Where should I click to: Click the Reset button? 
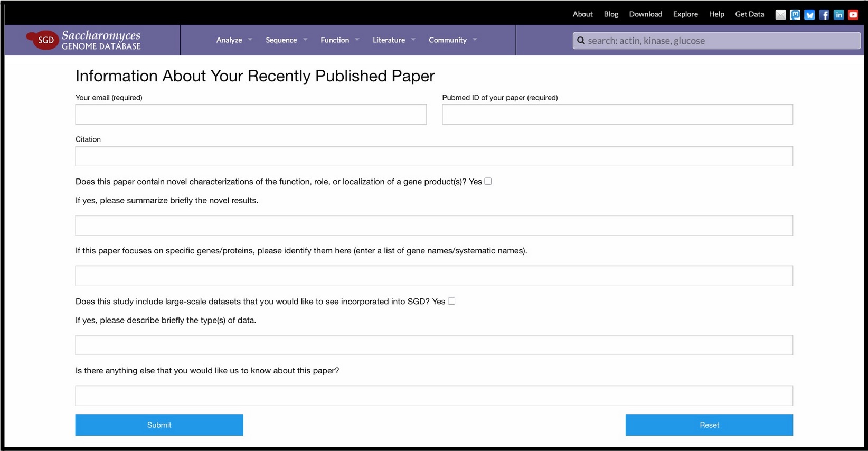pyautogui.click(x=709, y=425)
